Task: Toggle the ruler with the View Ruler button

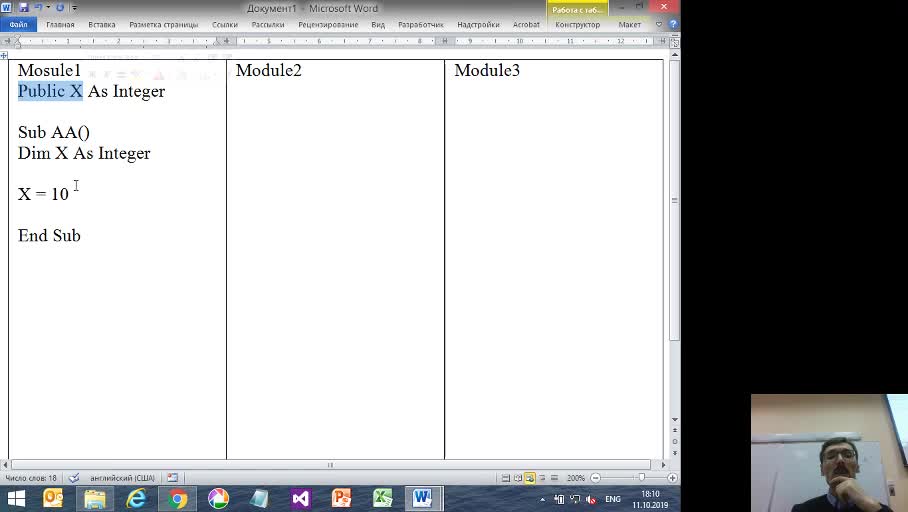Action: coord(675,42)
